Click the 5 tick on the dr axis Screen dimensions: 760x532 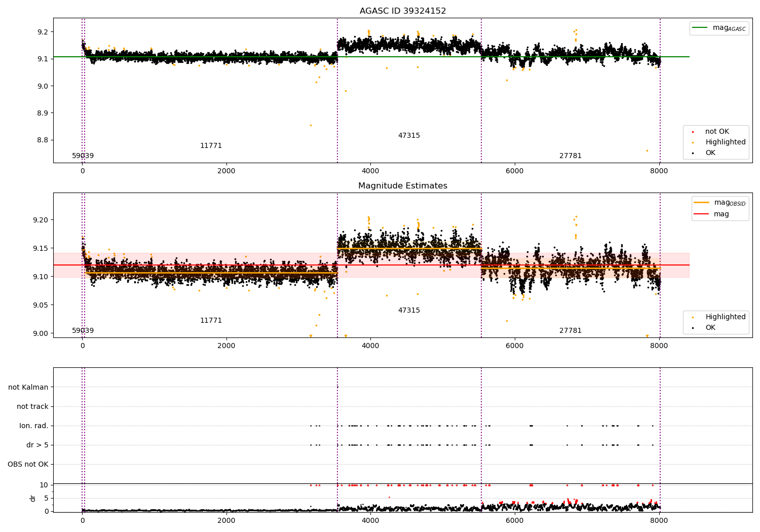pos(47,499)
